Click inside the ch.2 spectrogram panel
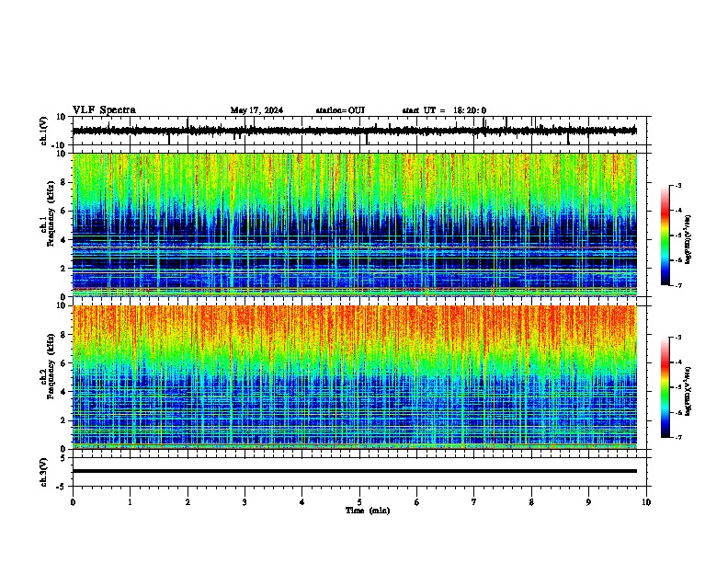 click(x=355, y=377)
